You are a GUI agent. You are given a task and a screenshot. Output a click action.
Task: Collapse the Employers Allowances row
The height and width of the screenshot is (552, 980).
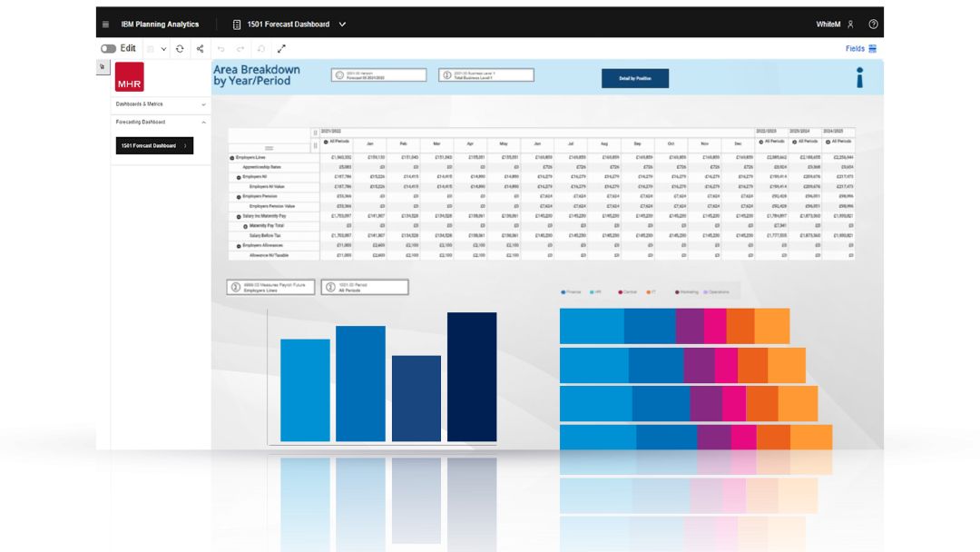pos(239,246)
